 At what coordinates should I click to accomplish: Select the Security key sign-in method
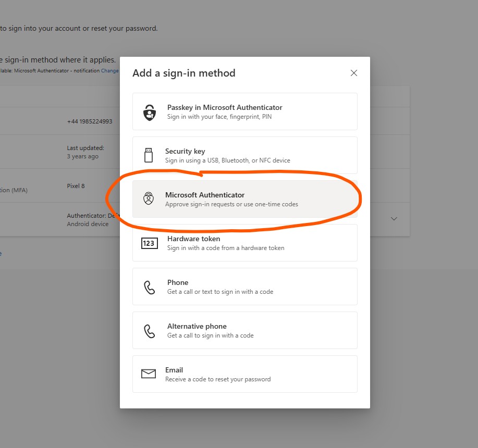(245, 155)
